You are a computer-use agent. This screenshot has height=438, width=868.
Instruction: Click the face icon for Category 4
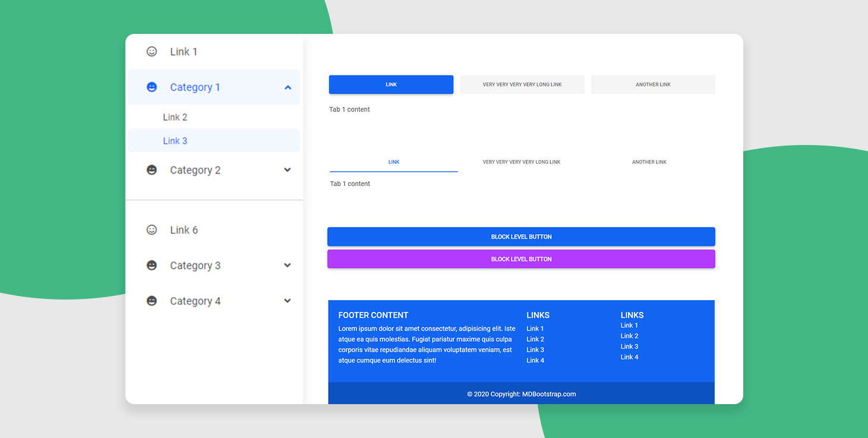[151, 301]
